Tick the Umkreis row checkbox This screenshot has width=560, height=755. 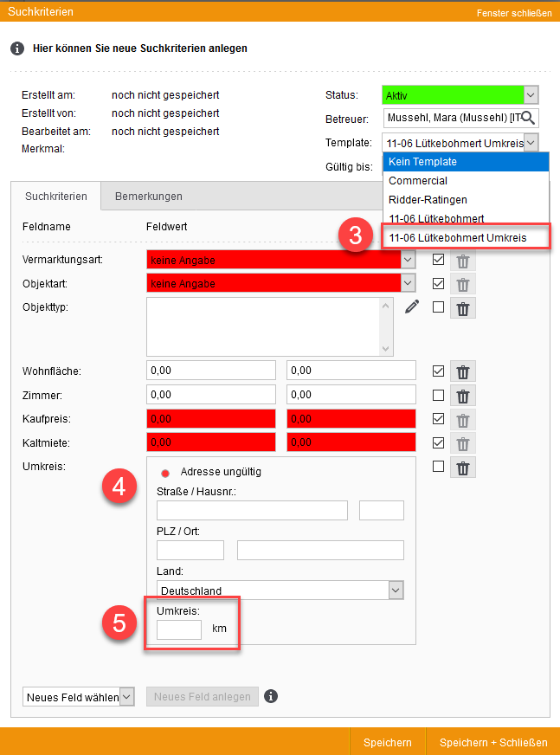point(439,467)
